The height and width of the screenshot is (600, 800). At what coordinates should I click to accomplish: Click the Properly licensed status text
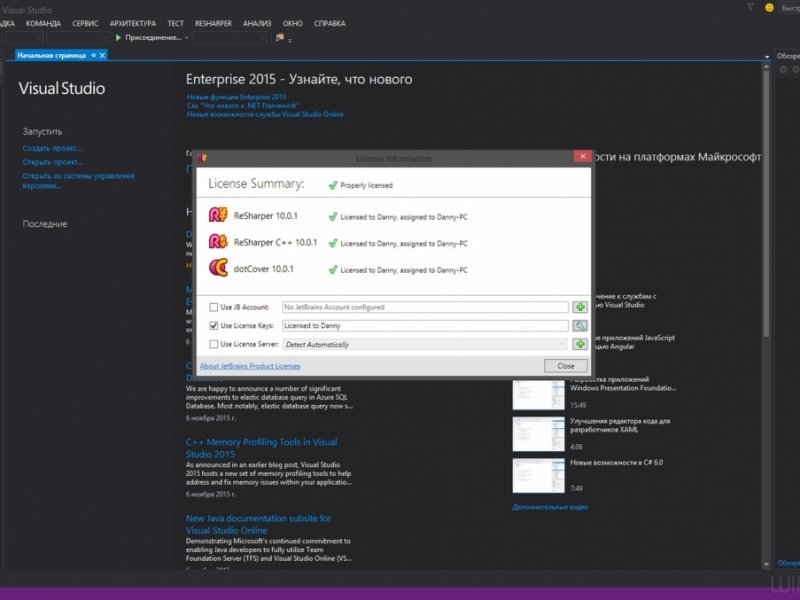click(366, 185)
